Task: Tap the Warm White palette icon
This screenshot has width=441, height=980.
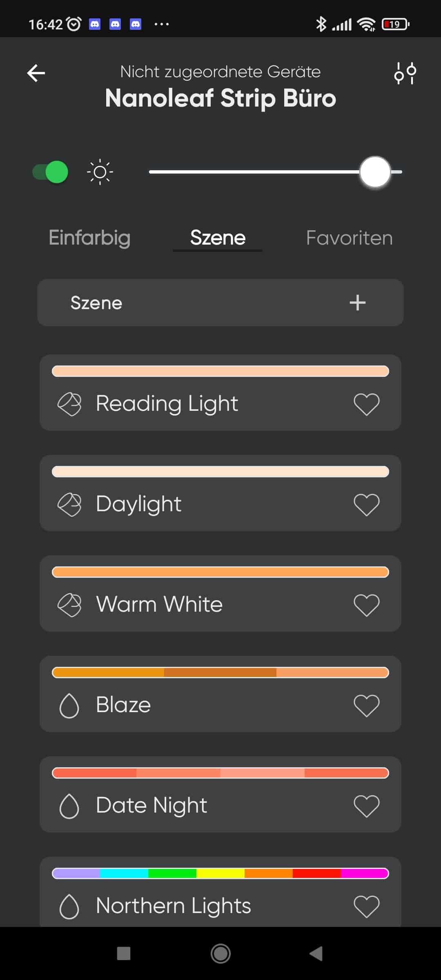Action: click(69, 605)
